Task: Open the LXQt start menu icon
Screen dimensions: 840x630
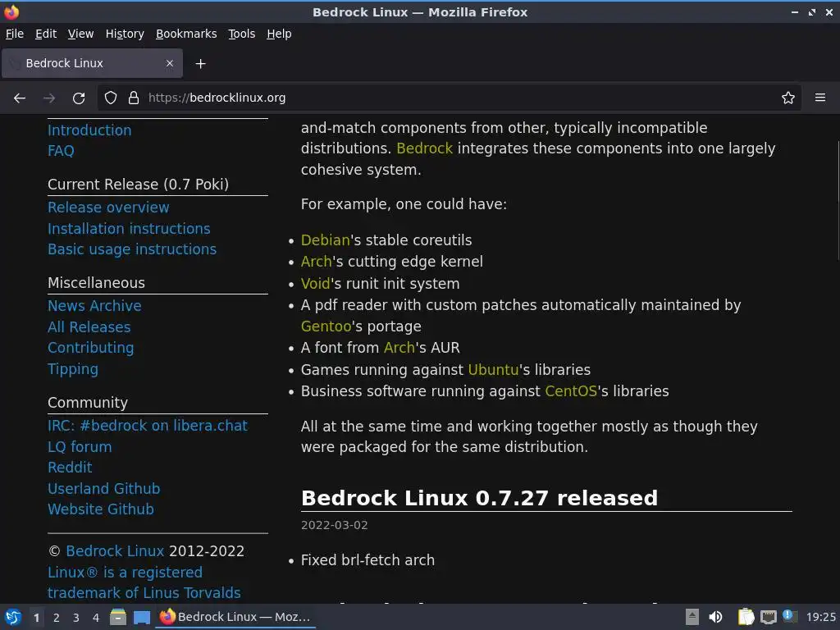Action: (13, 617)
